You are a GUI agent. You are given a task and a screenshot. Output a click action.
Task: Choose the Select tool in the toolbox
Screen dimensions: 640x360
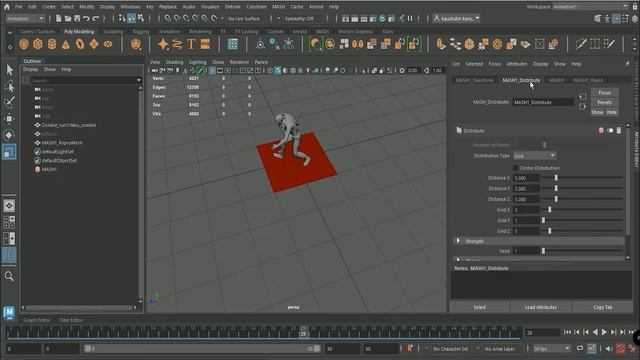(x=9, y=70)
